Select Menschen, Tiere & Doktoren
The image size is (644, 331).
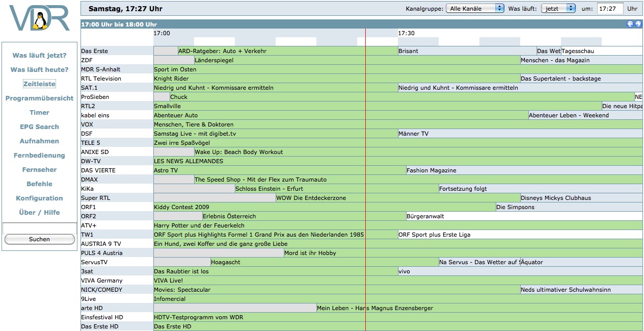coord(398,124)
